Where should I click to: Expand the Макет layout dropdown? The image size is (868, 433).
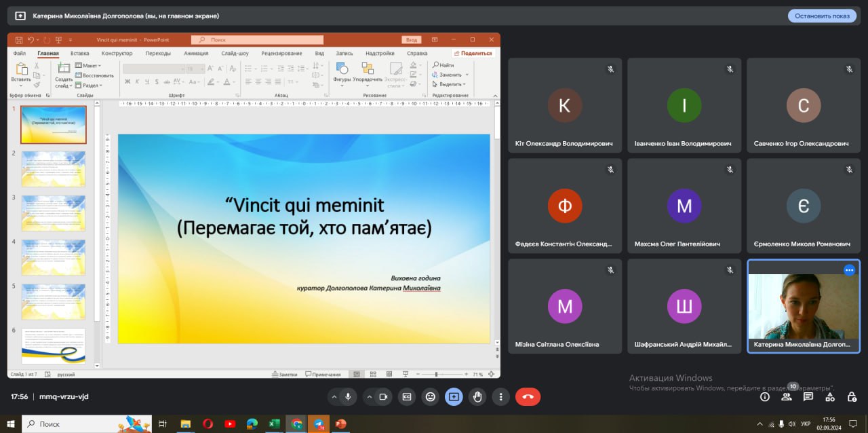pos(88,66)
